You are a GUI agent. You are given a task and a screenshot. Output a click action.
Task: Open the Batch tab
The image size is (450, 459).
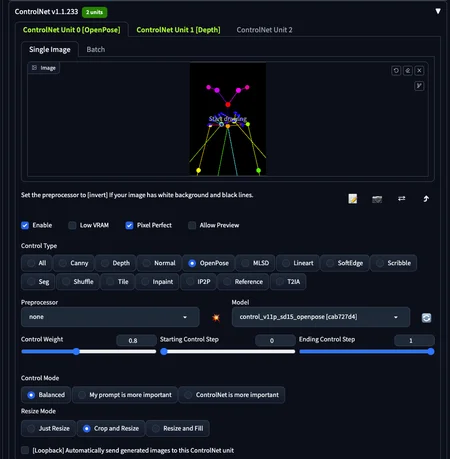96,50
